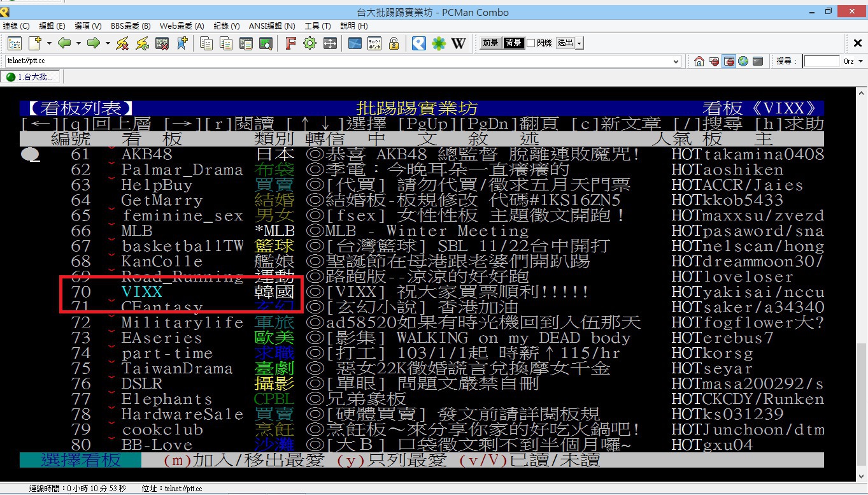This screenshot has height=495, width=868.
Task: Click the blue window layout icon
Action: click(x=355, y=43)
